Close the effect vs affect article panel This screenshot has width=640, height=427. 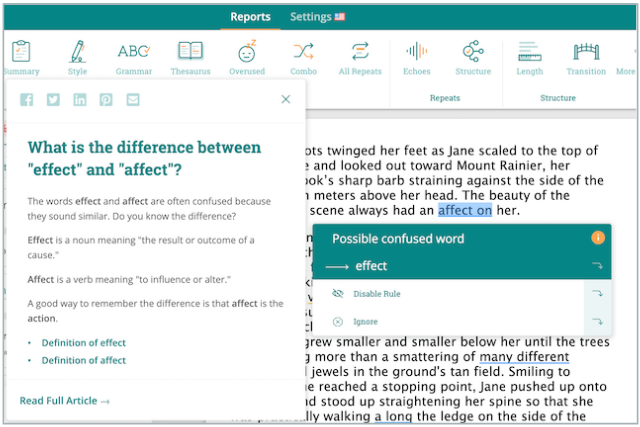(286, 99)
